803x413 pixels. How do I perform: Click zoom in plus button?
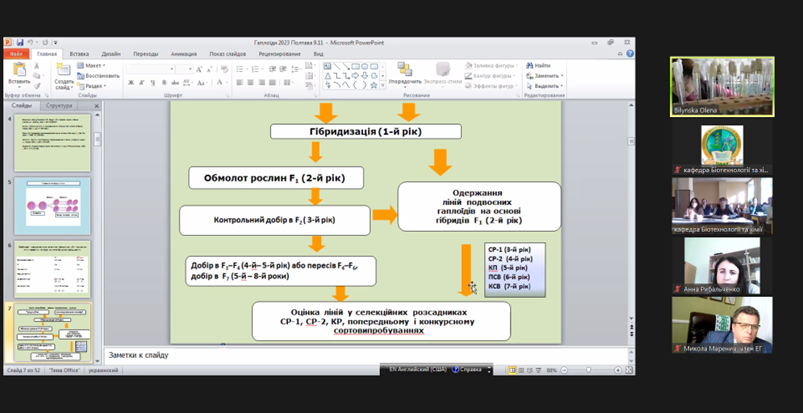618,370
